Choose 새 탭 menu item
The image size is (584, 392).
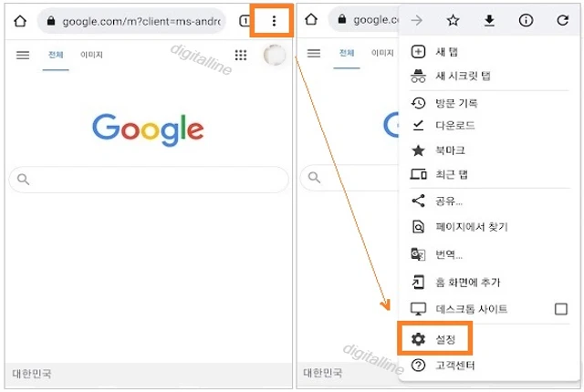tap(489, 52)
